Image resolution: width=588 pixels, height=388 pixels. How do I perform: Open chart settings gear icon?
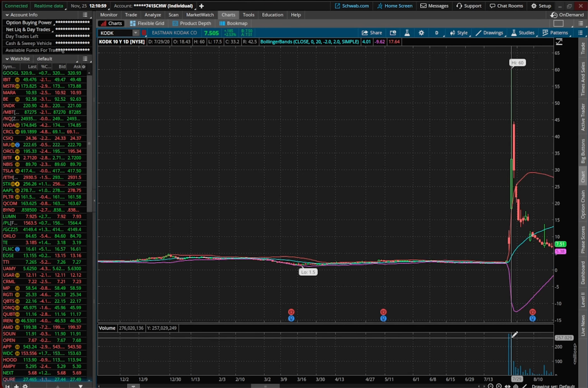tap(421, 33)
